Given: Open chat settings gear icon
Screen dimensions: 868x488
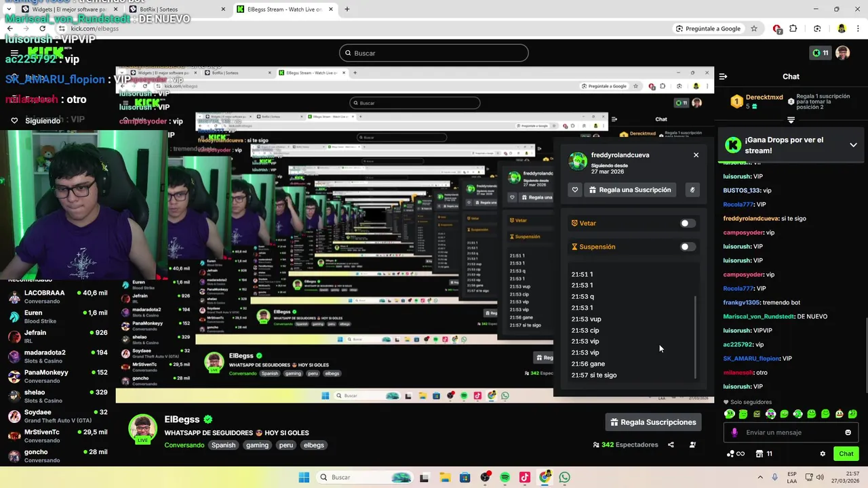Looking at the screenshot, I should point(823,454).
